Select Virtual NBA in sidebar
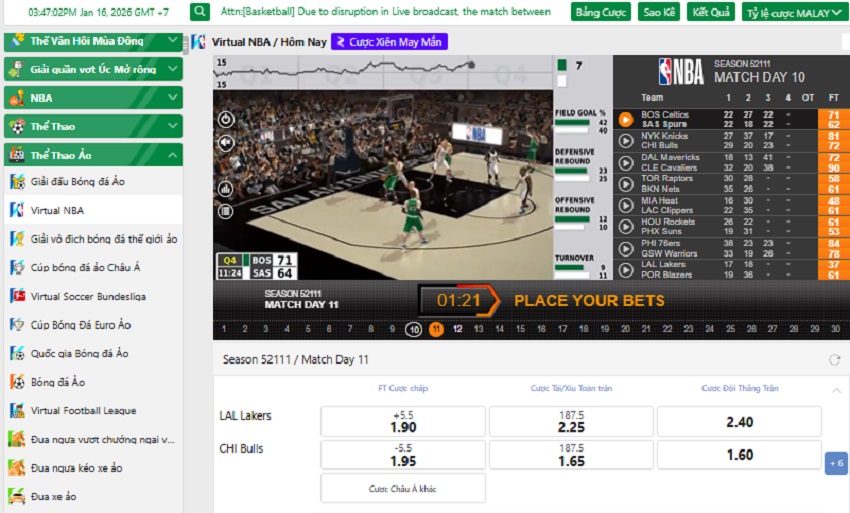The width and height of the screenshot is (850, 513). 93,210
